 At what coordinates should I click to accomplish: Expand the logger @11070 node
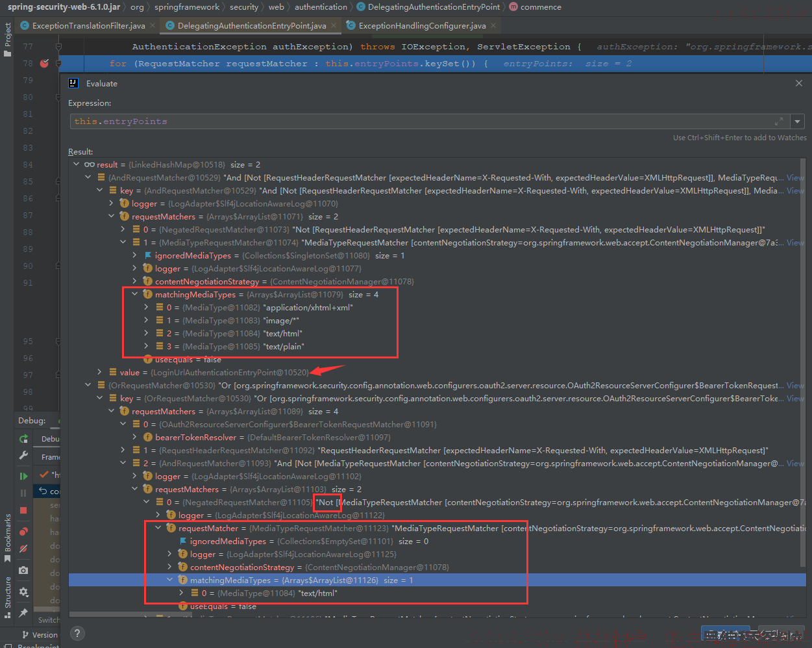[112, 204]
